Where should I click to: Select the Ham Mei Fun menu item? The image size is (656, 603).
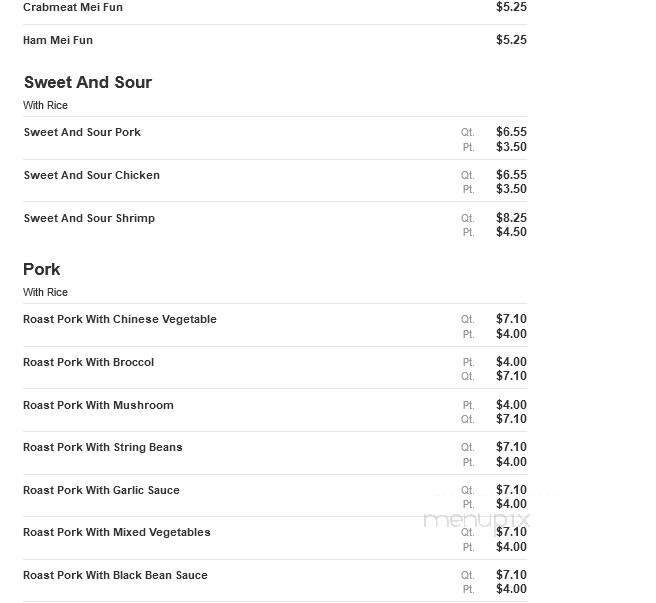coord(58,40)
